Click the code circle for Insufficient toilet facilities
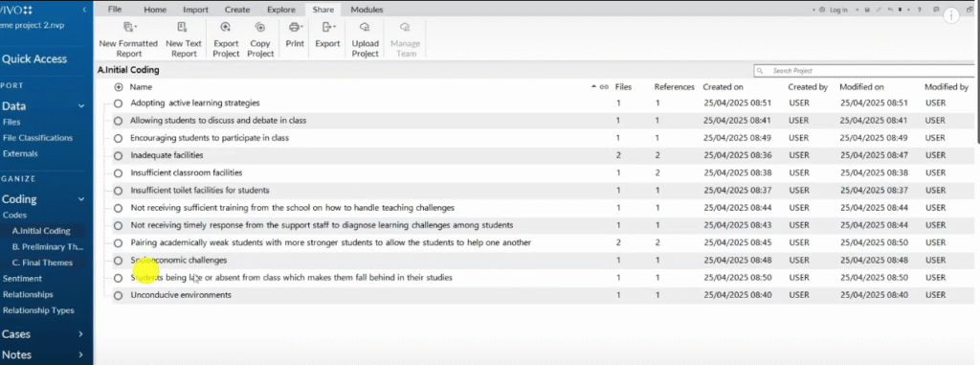Screen dimensions: 980x365 coord(118,191)
